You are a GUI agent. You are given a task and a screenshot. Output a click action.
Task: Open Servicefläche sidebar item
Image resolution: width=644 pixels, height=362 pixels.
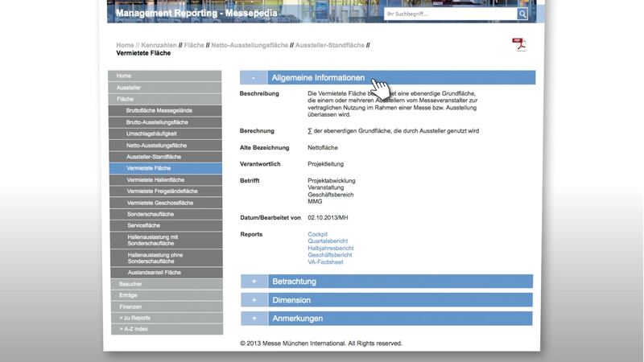tap(167, 225)
